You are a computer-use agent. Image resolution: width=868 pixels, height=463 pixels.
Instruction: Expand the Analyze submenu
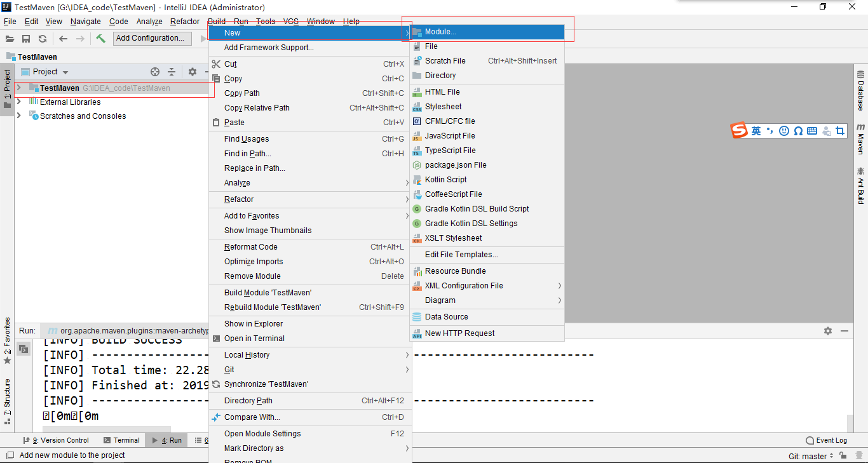[x=310, y=183]
